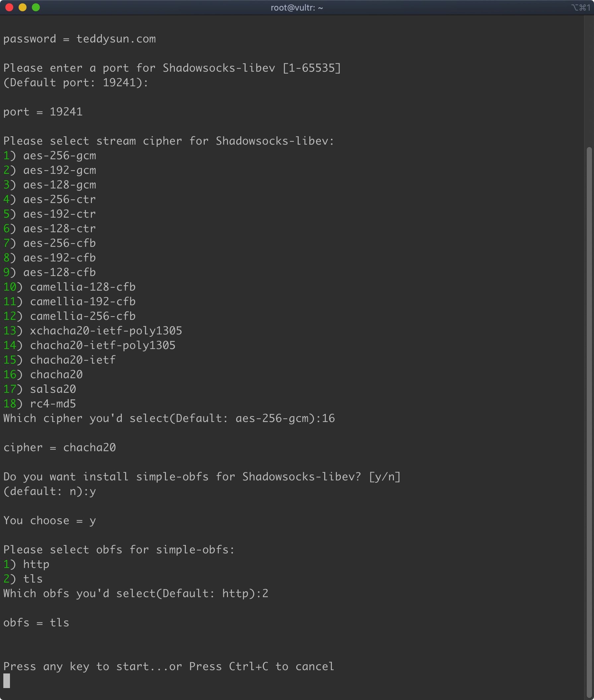Click the 'cipher = chacha20' output line
Screen dimensions: 594x700
60,448
